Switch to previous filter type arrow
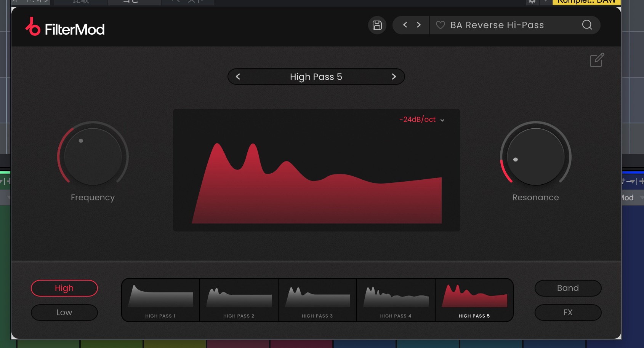The image size is (644, 348). [238, 77]
